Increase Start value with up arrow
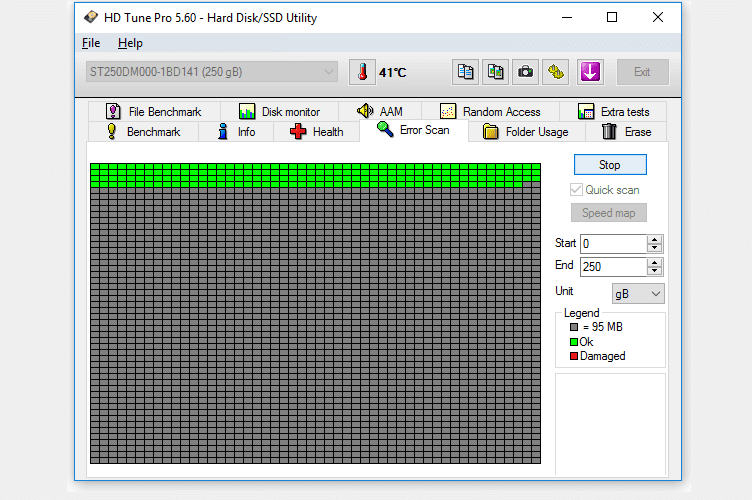The height and width of the screenshot is (500, 752). click(x=654, y=239)
